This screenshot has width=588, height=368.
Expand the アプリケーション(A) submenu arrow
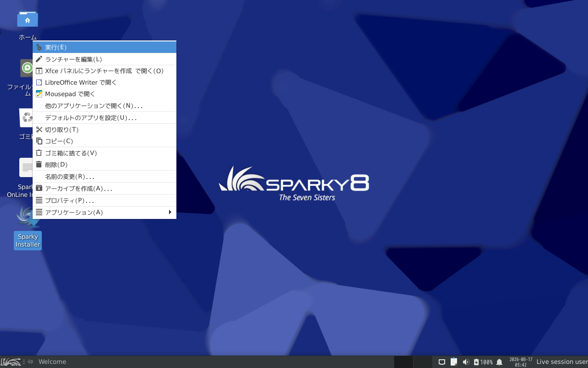point(170,212)
